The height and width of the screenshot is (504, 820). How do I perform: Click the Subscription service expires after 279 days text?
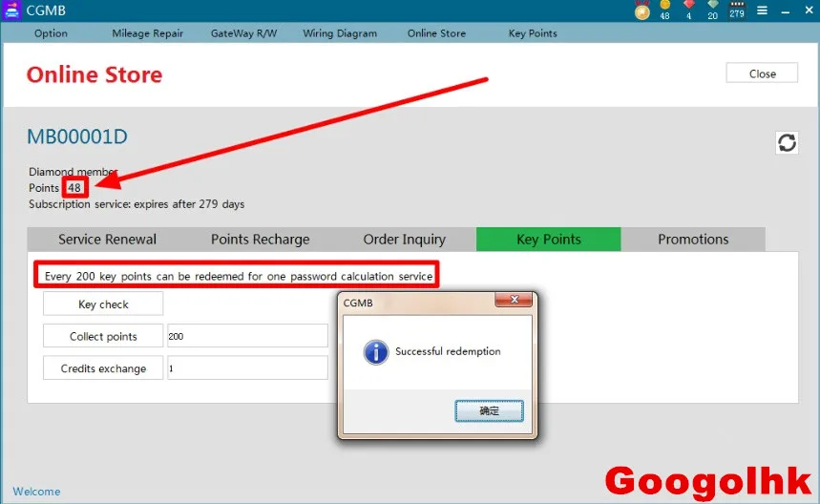137,204
